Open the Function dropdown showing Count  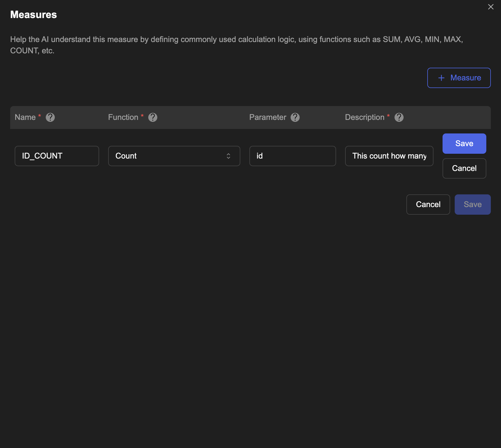(169, 156)
